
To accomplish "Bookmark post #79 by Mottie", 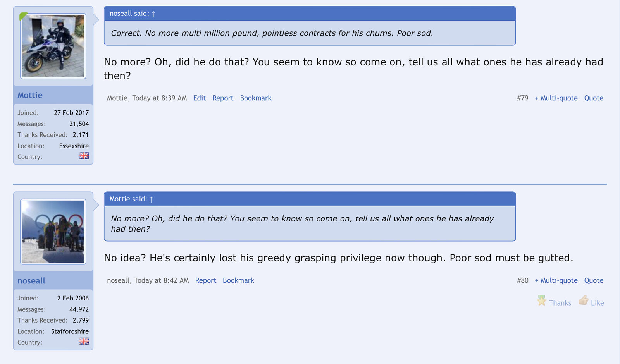I will click(x=256, y=98).
